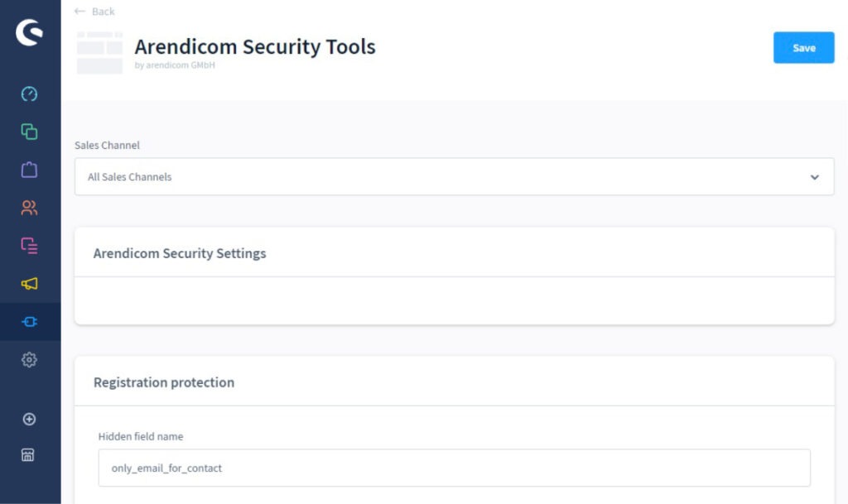Open the Dashboard gauge icon
The width and height of the screenshot is (848, 504).
[x=29, y=94]
